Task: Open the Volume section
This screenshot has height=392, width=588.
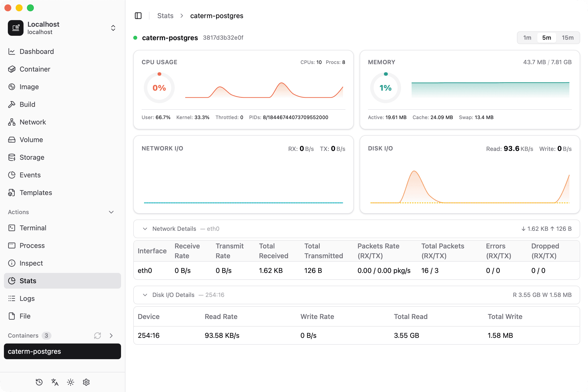Action: (x=31, y=139)
